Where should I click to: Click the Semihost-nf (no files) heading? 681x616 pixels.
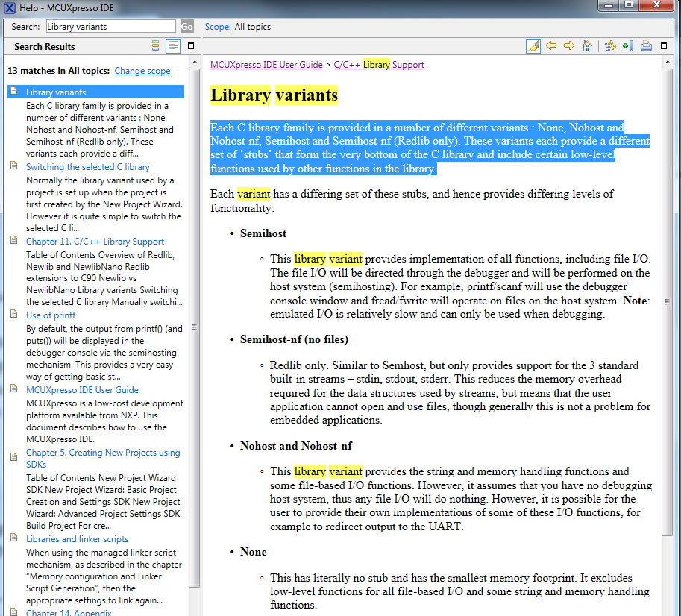pos(294,339)
